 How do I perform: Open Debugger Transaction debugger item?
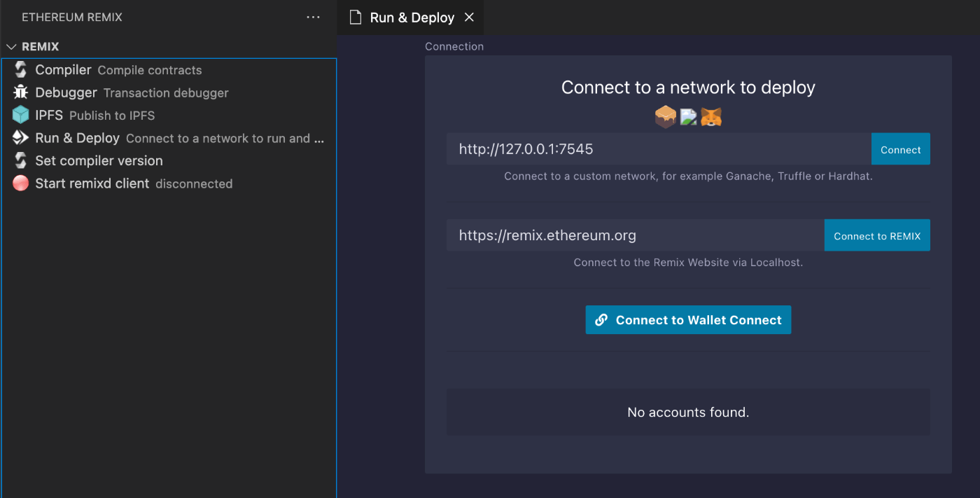pyautogui.click(x=169, y=92)
